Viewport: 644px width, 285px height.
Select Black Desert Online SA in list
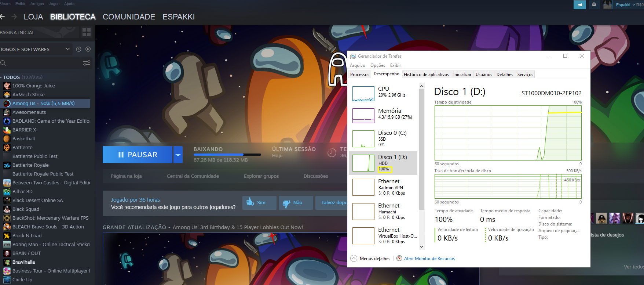[45, 201]
